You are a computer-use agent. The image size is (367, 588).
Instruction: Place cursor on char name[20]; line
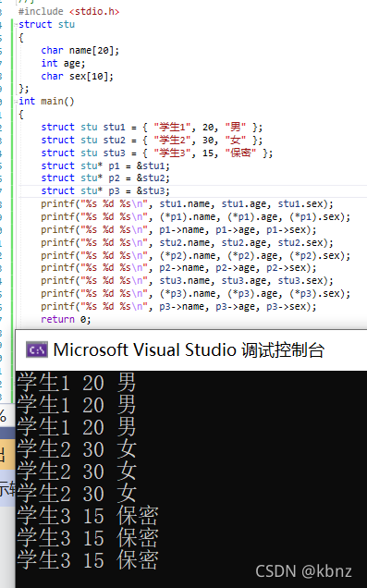tap(80, 50)
